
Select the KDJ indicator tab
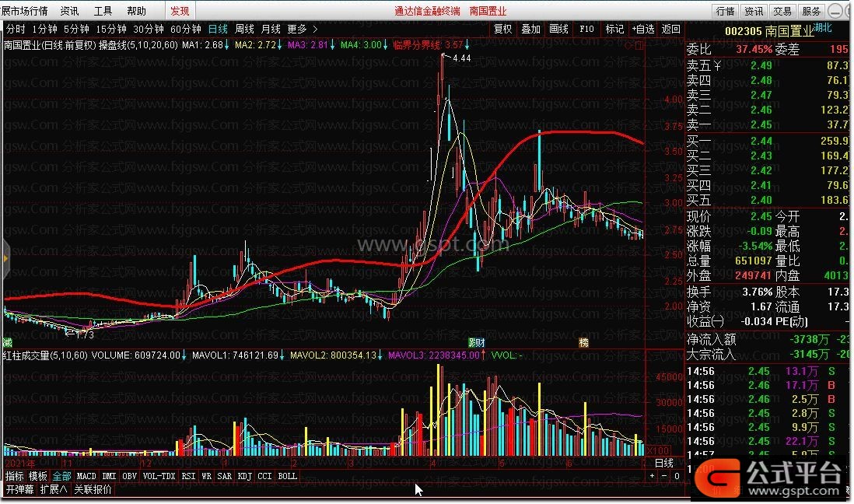pyautogui.click(x=244, y=476)
